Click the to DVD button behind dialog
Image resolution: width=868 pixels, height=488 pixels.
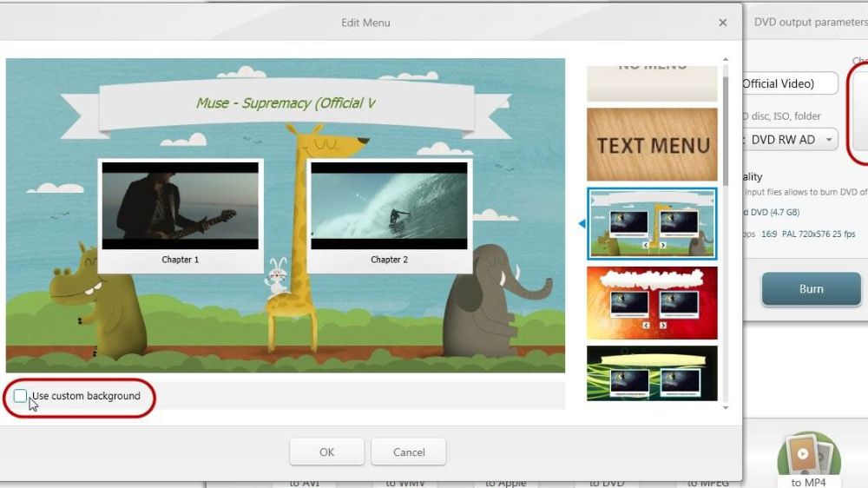607,484
